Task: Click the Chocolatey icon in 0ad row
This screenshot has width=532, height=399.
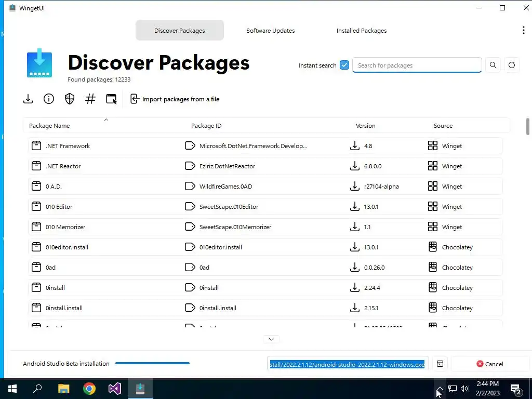Action: coord(433,268)
